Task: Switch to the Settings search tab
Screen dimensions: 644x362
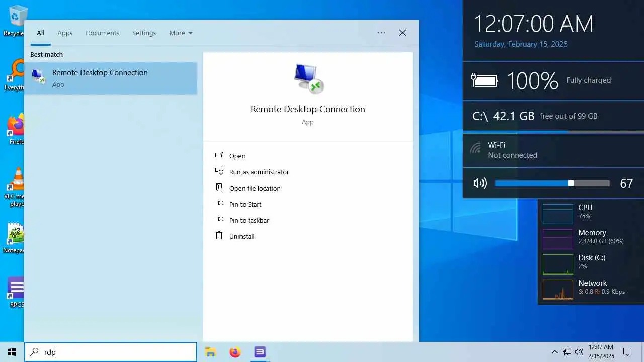Action: (x=144, y=33)
